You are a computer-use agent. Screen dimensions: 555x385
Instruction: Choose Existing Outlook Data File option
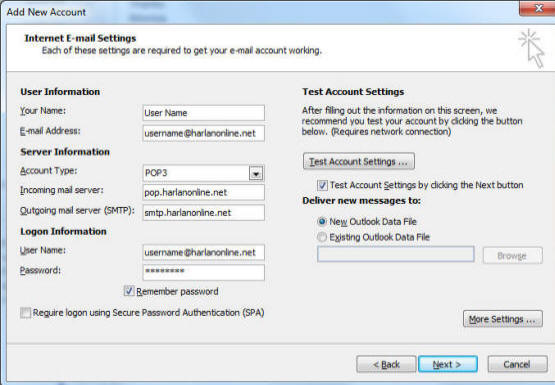tap(321, 237)
